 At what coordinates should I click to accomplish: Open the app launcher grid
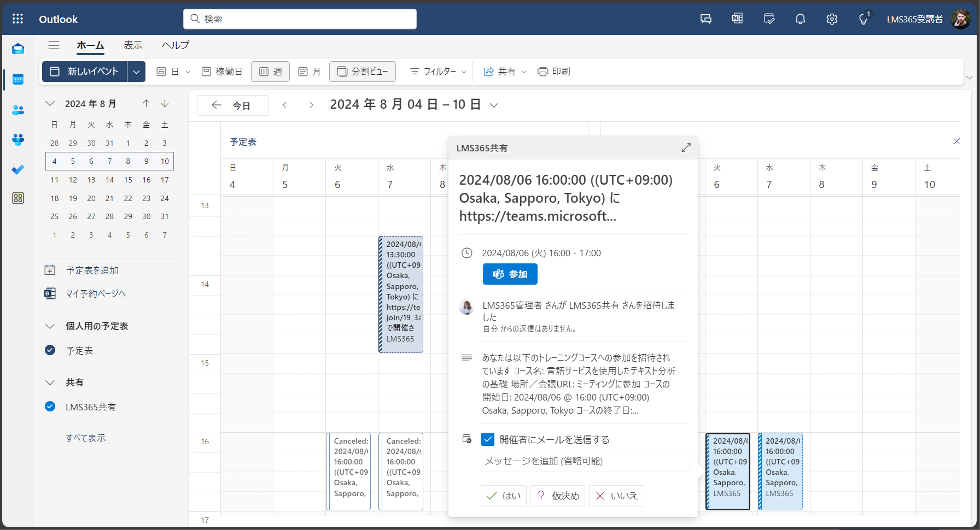[17, 19]
